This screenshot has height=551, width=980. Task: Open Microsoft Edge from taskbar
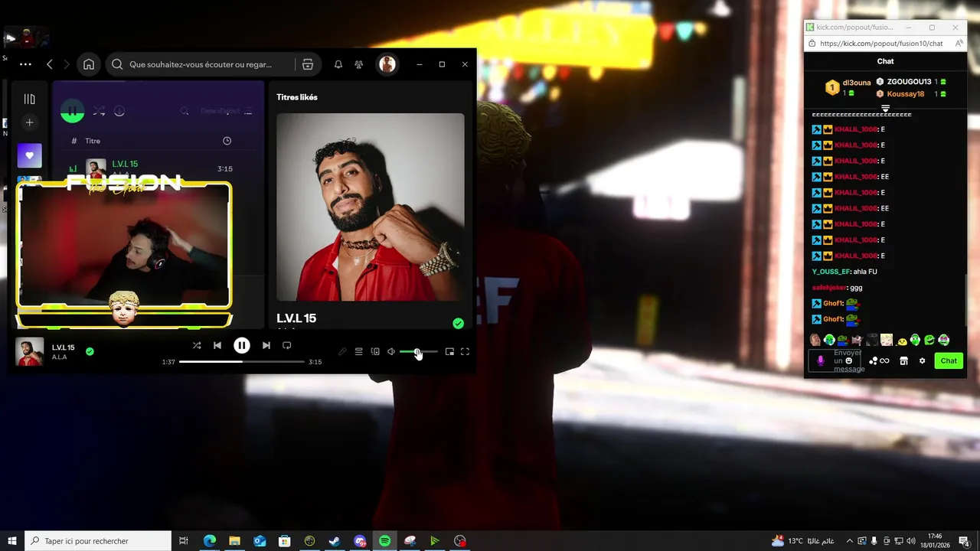[x=209, y=541]
